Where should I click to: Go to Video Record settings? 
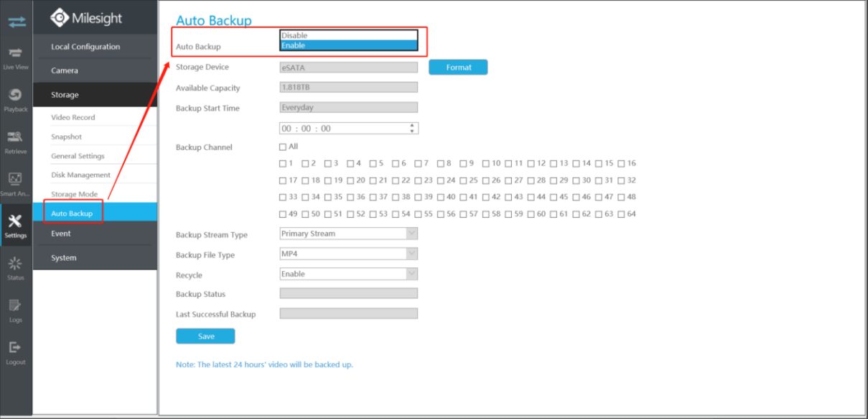point(73,117)
